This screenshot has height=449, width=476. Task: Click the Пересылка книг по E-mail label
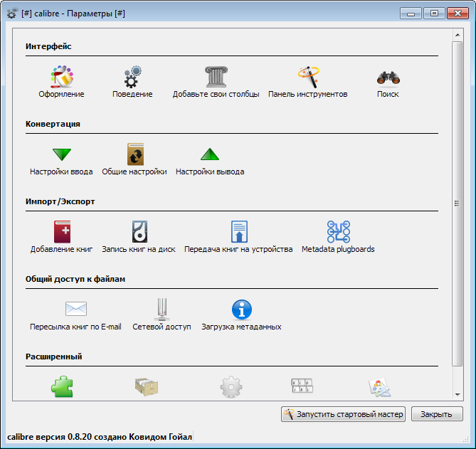pyautogui.click(x=75, y=327)
